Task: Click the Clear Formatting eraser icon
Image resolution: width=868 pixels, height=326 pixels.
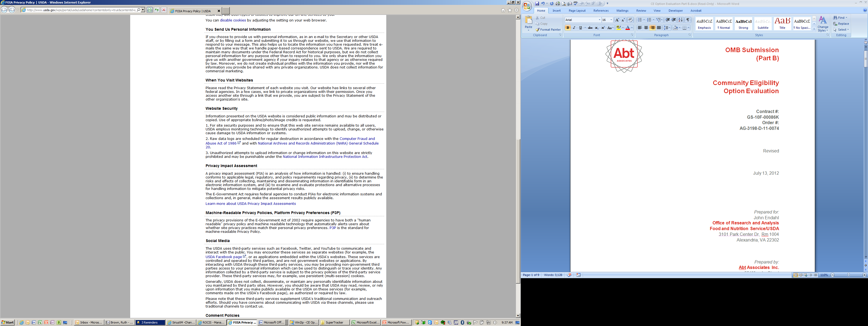Action: tap(630, 20)
